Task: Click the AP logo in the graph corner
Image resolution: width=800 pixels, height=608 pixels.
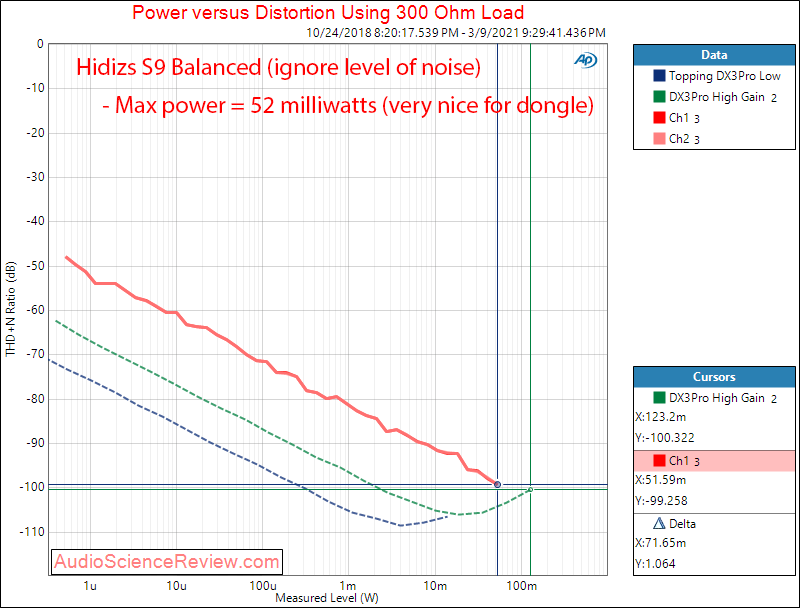Action: [x=585, y=60]
